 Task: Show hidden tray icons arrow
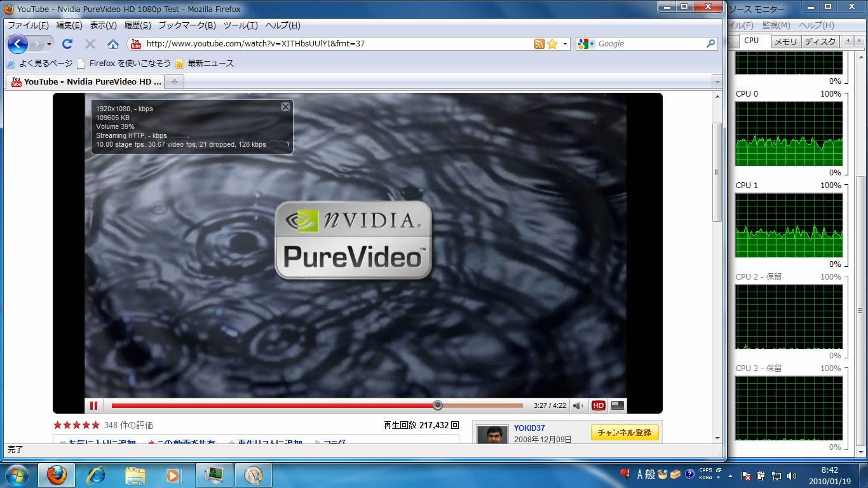(x=730, y=475)
